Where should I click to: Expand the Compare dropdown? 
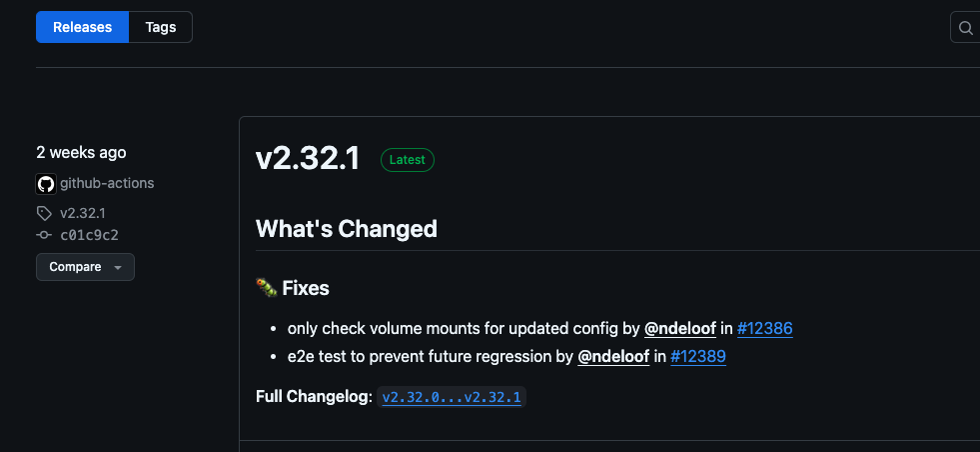[85, 267]
